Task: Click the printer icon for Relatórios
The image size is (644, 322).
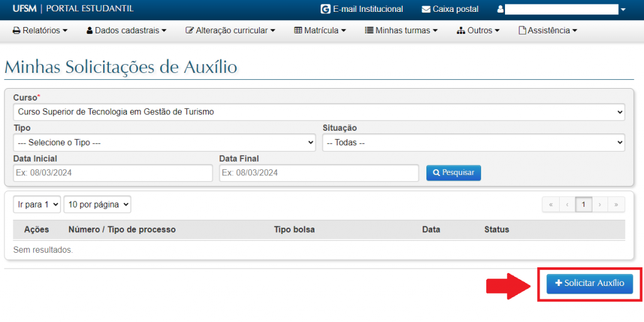Action: tap(16, 30)
